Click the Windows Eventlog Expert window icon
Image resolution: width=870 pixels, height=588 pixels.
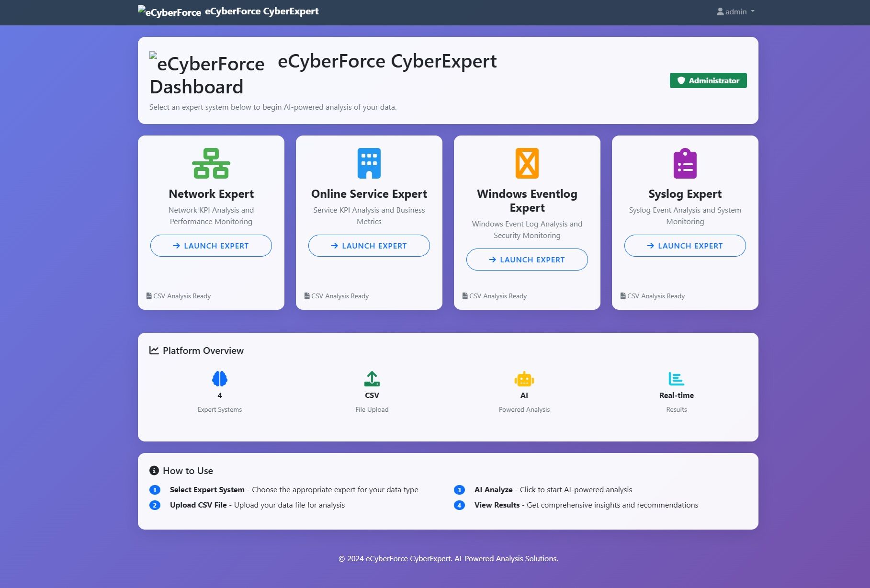[527, 163]
